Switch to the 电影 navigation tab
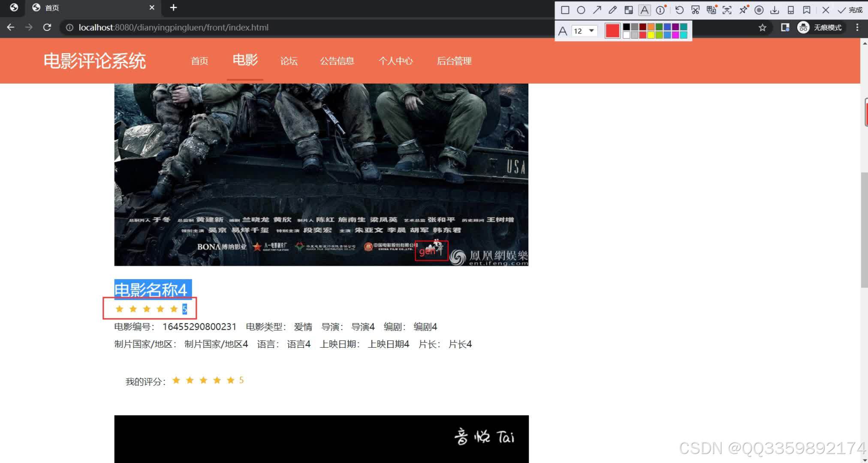This screenshot has height=463, width=868. tap(245, 60)
